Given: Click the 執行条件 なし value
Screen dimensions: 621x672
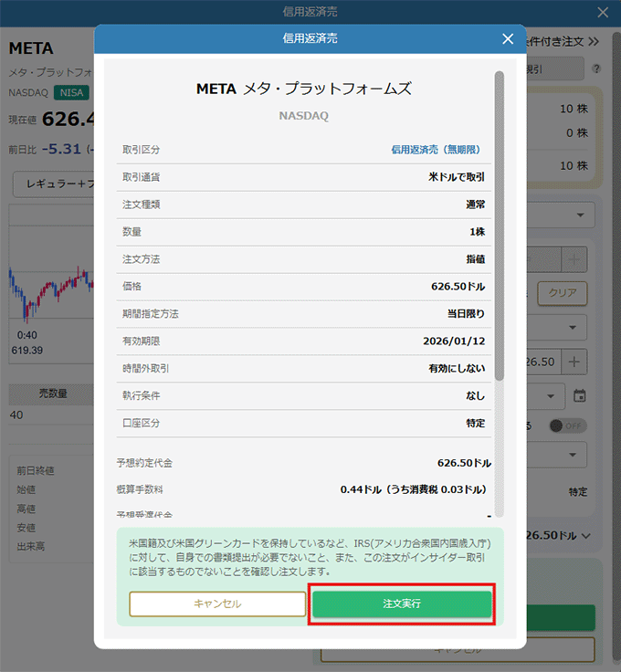Looking at the screenshot, I should [475, 395].
